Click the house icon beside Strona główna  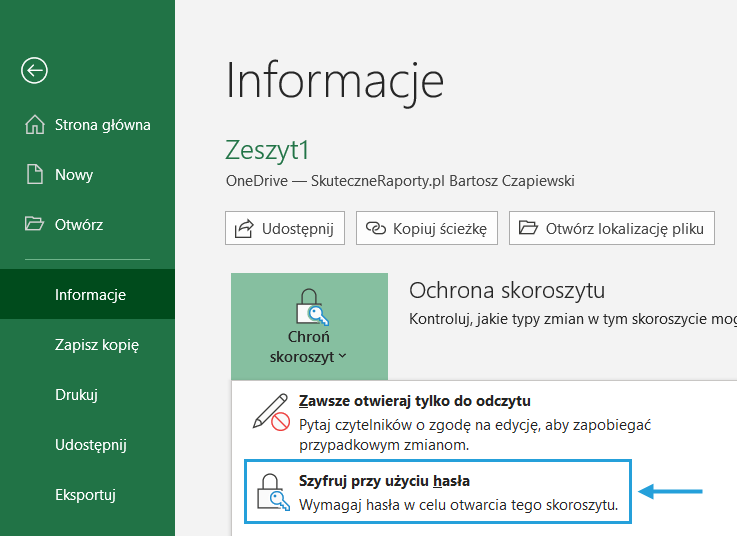35,125
